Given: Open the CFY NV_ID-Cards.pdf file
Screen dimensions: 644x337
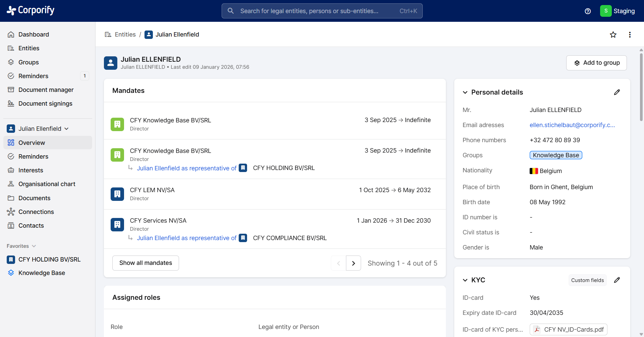Looking at the screenshot, I should click(568, 329).
